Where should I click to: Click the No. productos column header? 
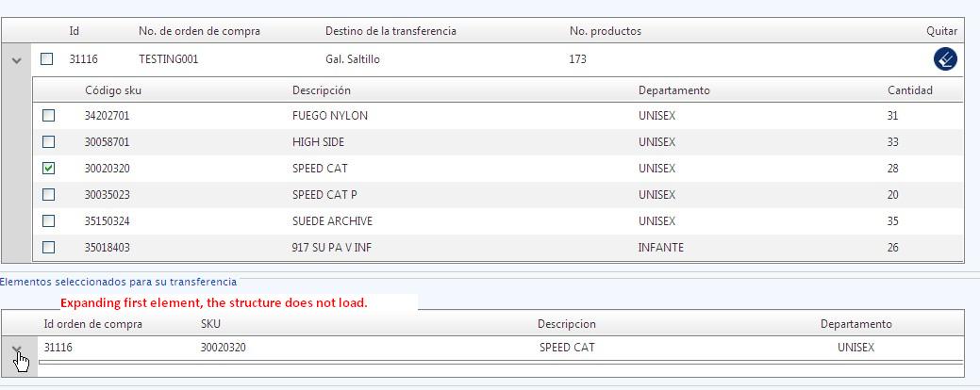pyautogui.click(x=605, y=31)
